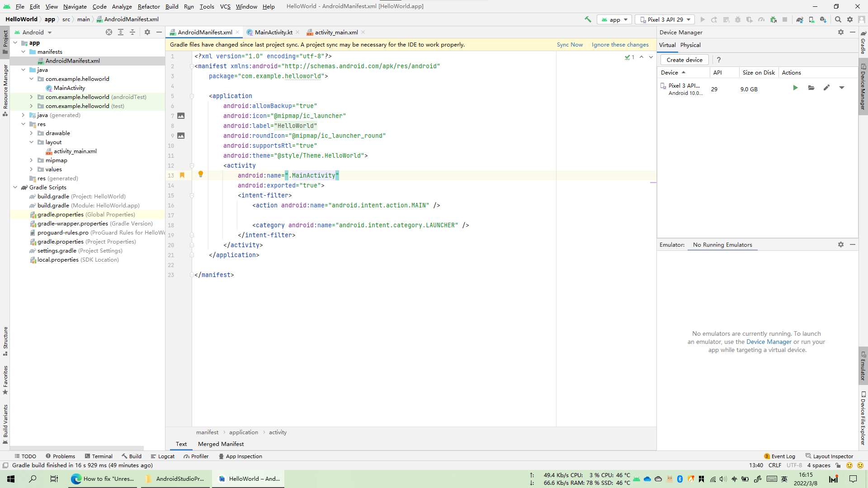Click the ic_launcher gutter image icon on line 7

click(x=181, y=116)
